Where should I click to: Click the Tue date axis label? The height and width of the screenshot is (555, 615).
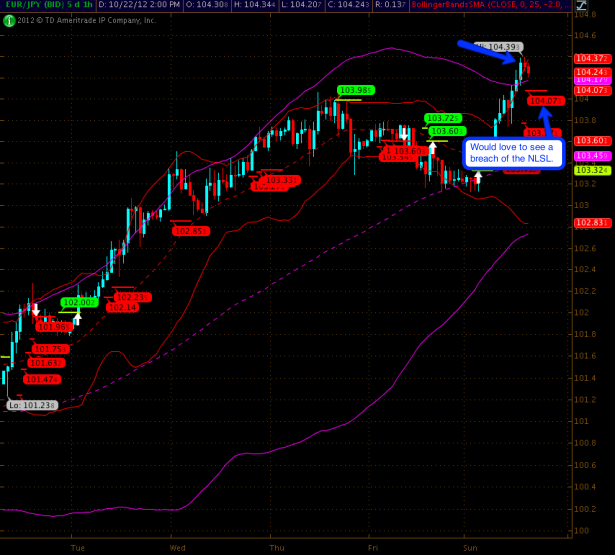point(78,548)
